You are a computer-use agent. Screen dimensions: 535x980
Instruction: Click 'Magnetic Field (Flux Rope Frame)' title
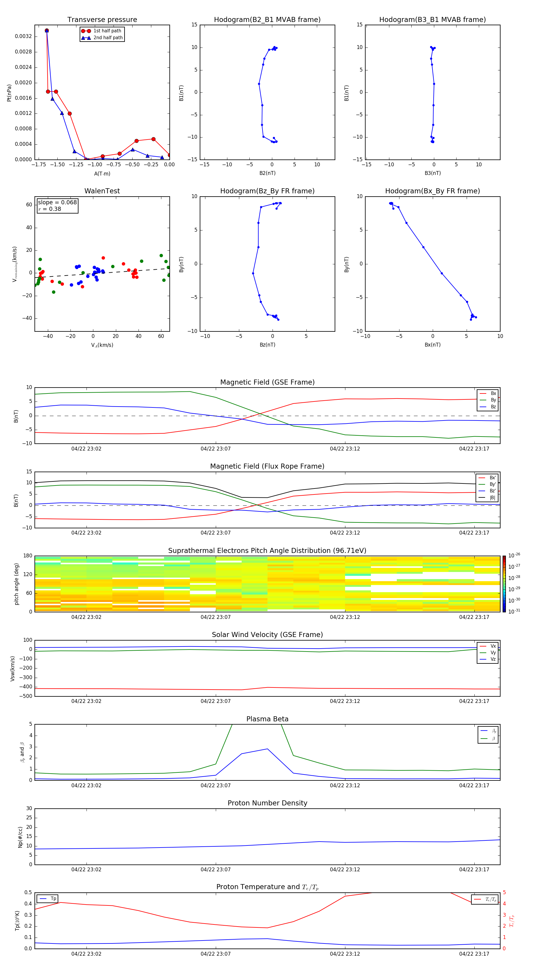point(267,467)
